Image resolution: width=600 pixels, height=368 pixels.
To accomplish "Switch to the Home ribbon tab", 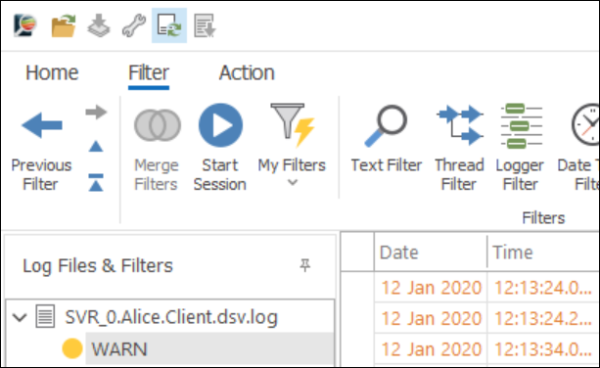I will coord(52,73).
